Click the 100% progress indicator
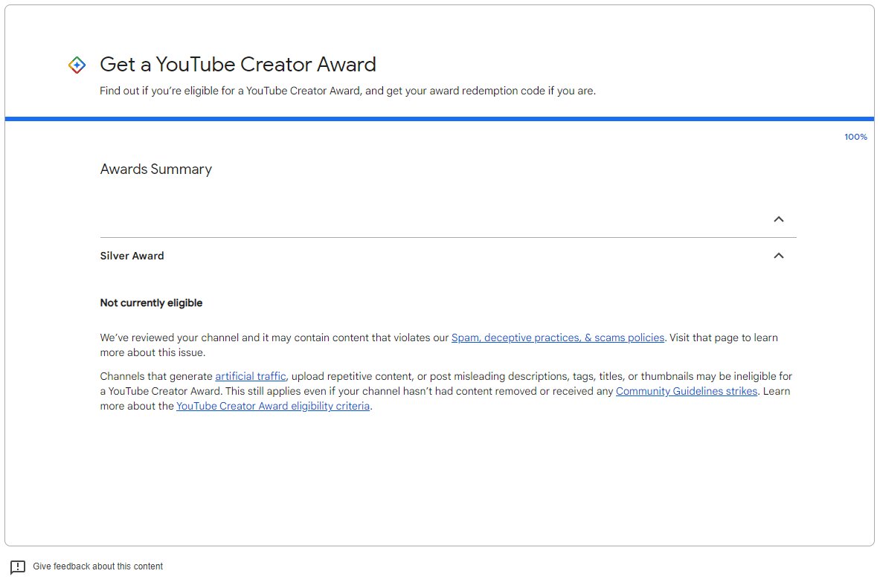The height and width of the screenshot is (588, 880). 855,137
